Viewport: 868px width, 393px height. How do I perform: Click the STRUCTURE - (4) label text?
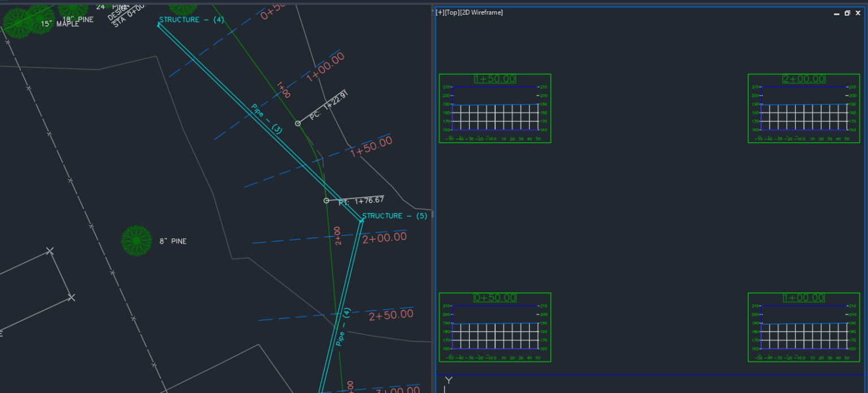[x=191, y=19]
